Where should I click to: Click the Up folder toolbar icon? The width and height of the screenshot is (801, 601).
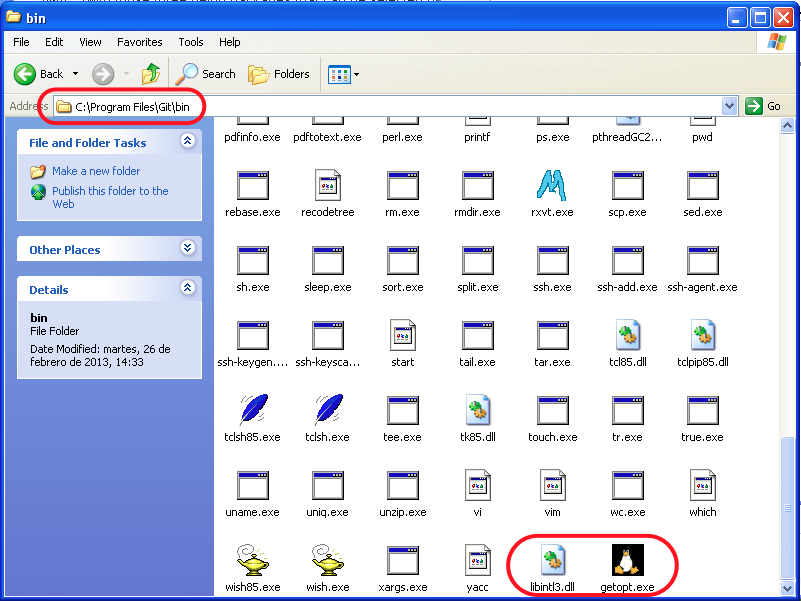151,74
